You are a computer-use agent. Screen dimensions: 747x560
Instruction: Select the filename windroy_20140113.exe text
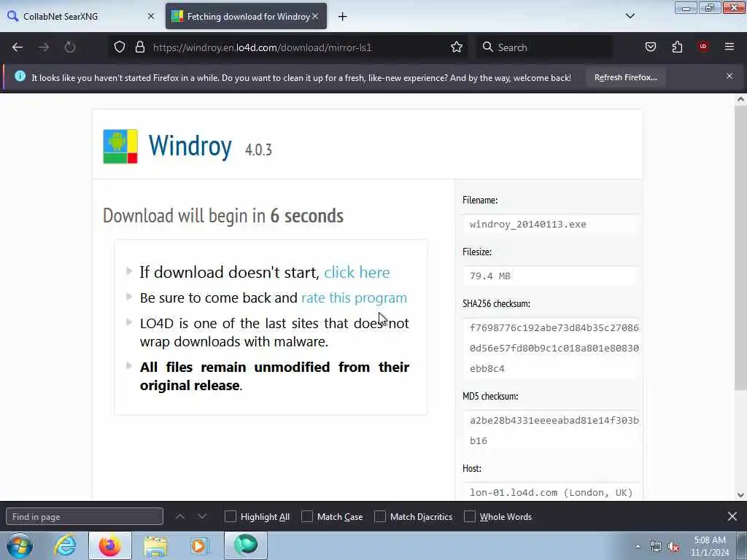pos(528,225)
